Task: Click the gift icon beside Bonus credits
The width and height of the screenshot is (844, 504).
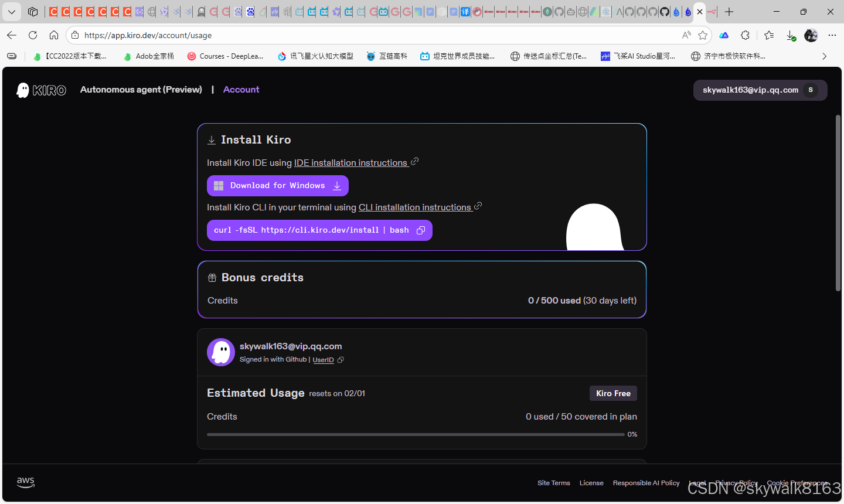Action: [x=212, y=277]
